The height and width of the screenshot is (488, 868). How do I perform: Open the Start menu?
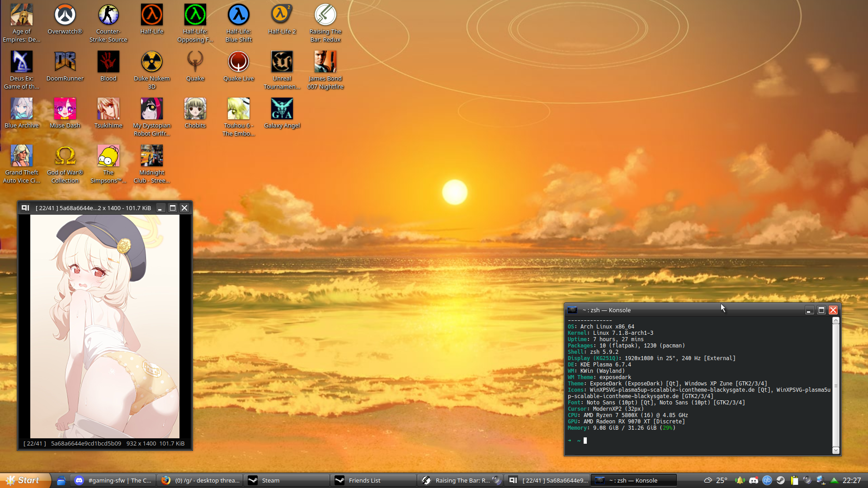tap(25, 480)
